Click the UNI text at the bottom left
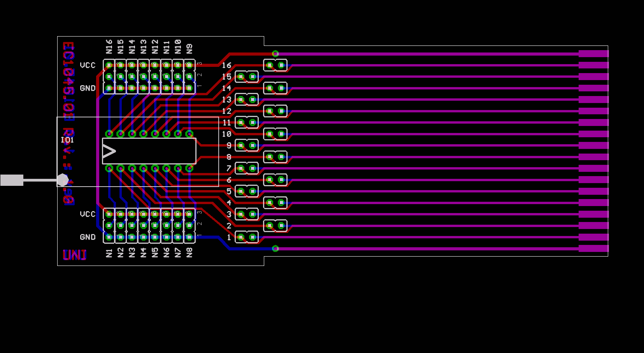The image size is (644, 353). (x=74, y=255)
